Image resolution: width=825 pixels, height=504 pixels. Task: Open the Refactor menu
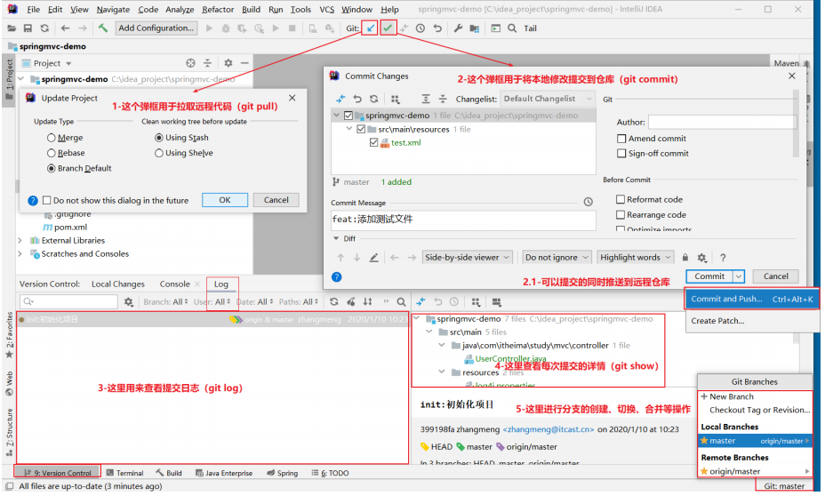pyautogui.click(x=218, y=10)
